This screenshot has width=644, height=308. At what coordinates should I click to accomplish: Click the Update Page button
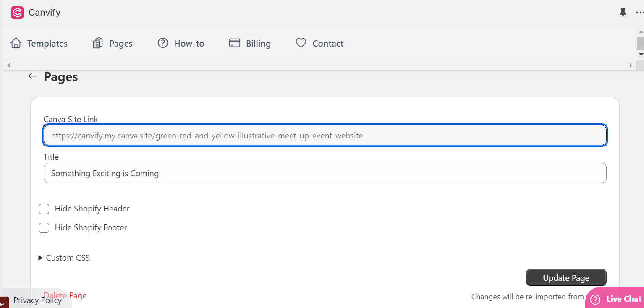coord(566,277)
